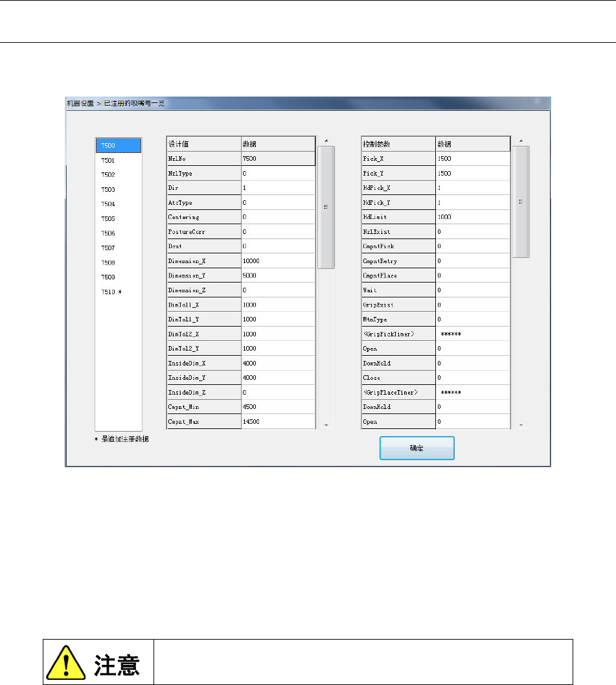Click the 设计值 column header
Viewport: 616px width, 685px height.
point(204,144)
